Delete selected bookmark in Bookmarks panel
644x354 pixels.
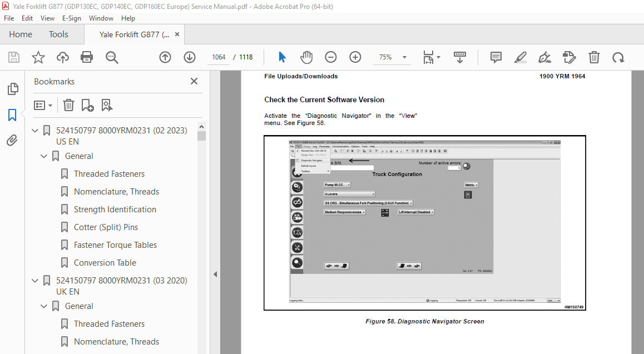click(x=68, y=106)
